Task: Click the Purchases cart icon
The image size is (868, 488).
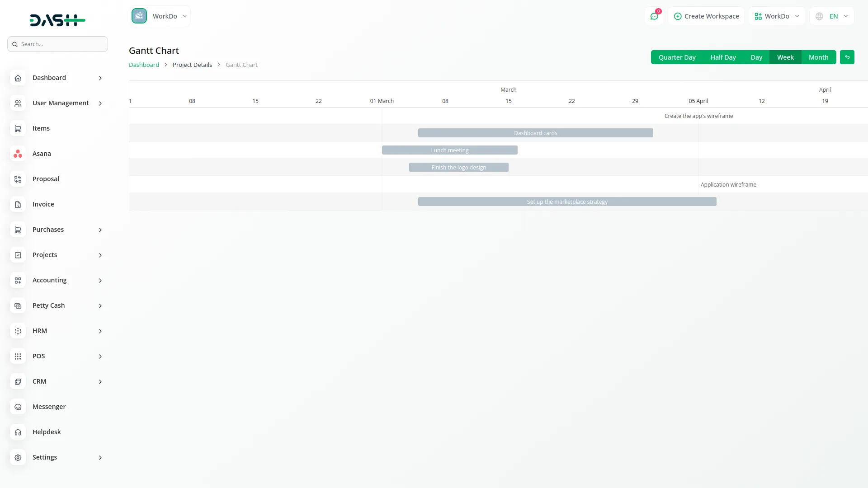Action: coord(18,230)
